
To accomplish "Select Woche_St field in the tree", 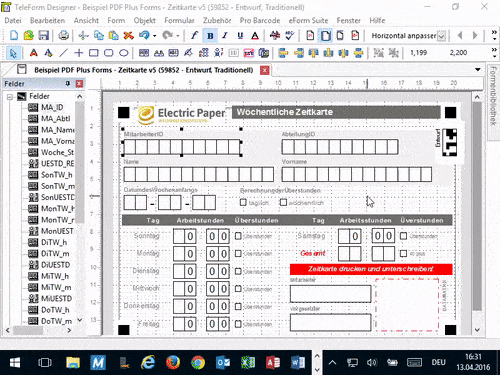I will tap(57, 152).
